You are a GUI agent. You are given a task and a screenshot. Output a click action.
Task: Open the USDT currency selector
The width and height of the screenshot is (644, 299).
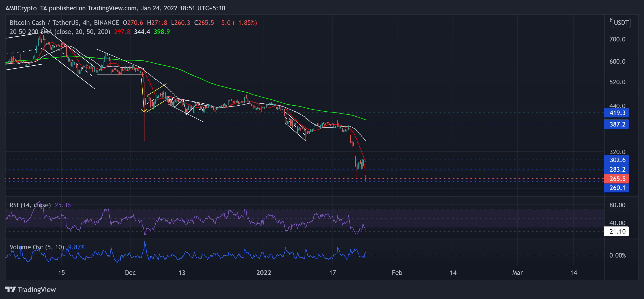(621, 23)
